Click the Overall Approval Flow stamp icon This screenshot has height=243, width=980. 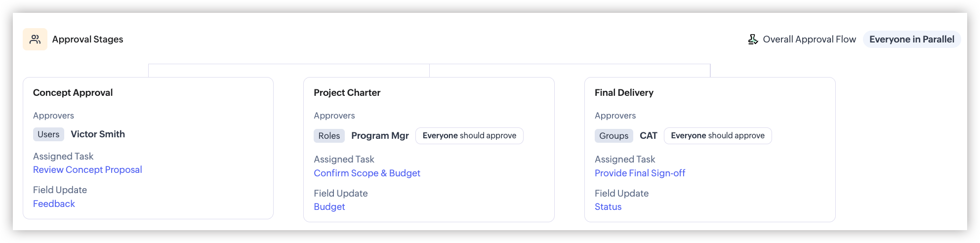[753, 39]
